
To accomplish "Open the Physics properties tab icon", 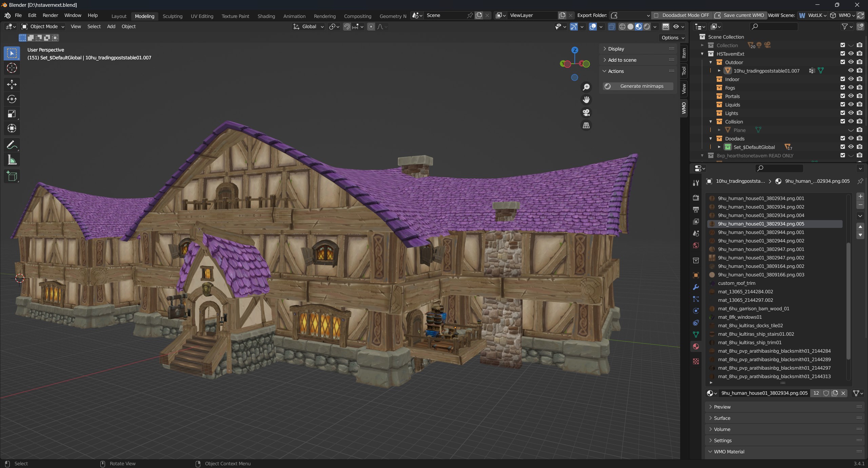I will tap(696, 311).
